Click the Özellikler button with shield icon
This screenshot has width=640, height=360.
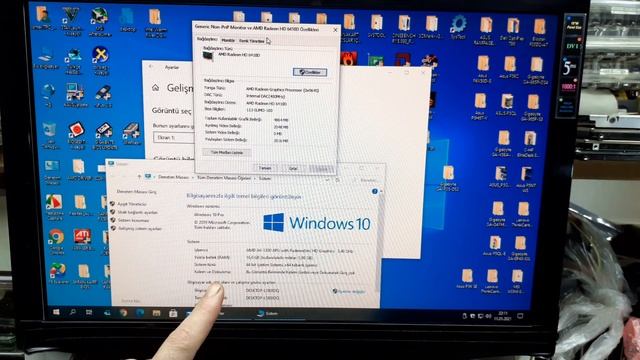(x=310, y=72)
